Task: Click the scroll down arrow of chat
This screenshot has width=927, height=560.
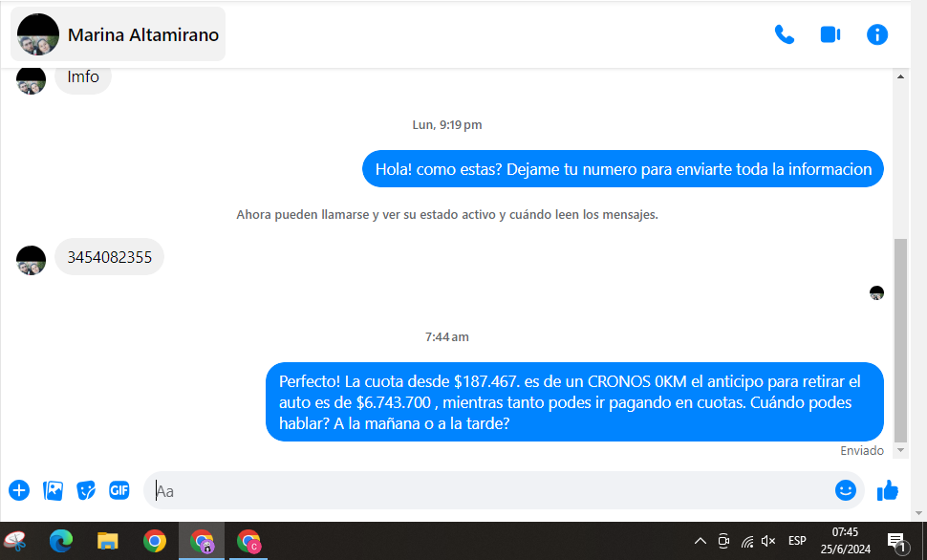Action: [900, 450]
